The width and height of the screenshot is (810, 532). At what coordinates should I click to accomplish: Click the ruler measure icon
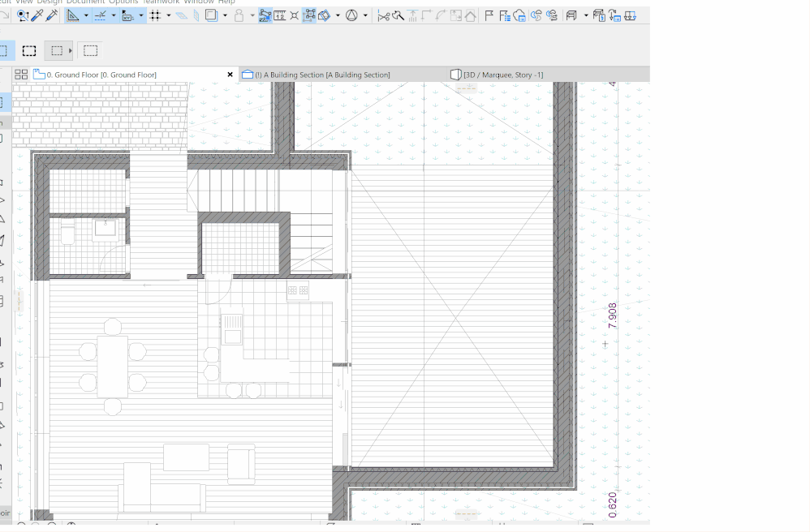pos(279,16)
